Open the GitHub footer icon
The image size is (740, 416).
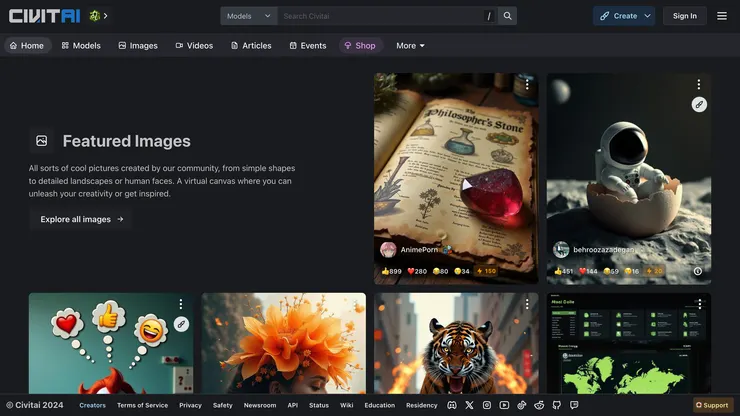556,405
